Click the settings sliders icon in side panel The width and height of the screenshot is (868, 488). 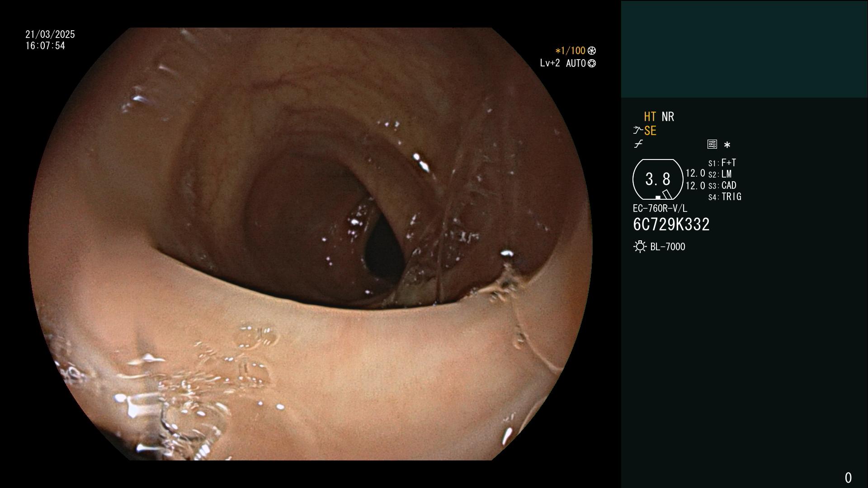pos(712,144)
